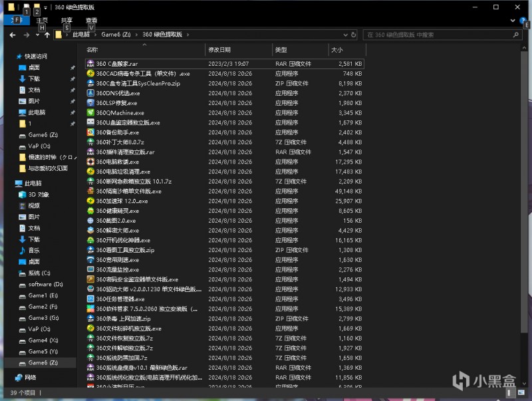Screen dimensions: 532x401
Task: Go back with the Back arrow
Action: [13, 35]
